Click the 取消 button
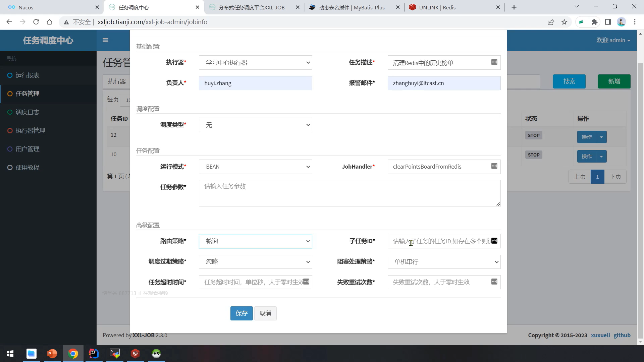 tap(265, 313)
